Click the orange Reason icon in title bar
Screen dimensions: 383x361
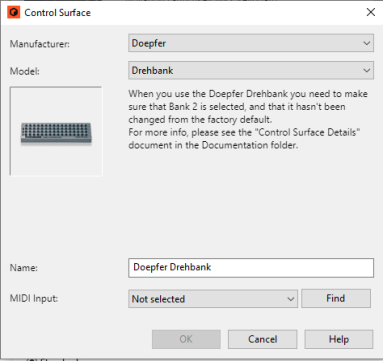click(14, 13)
